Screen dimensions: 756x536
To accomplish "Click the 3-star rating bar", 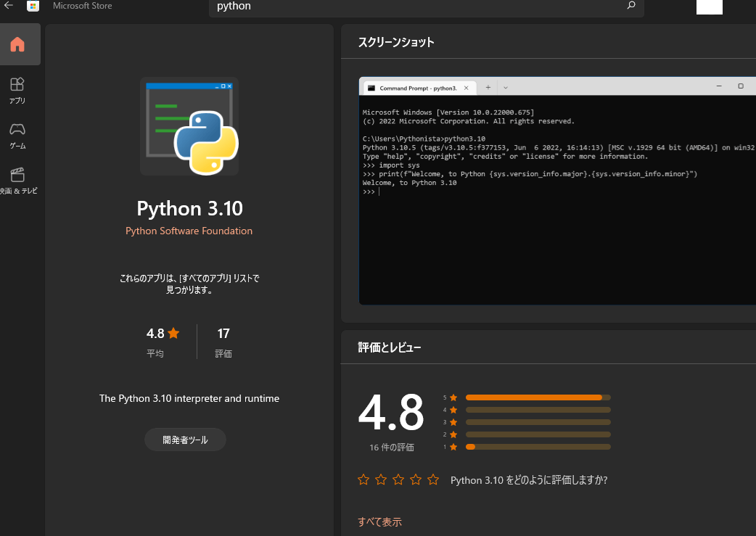I will pos(538,422).
